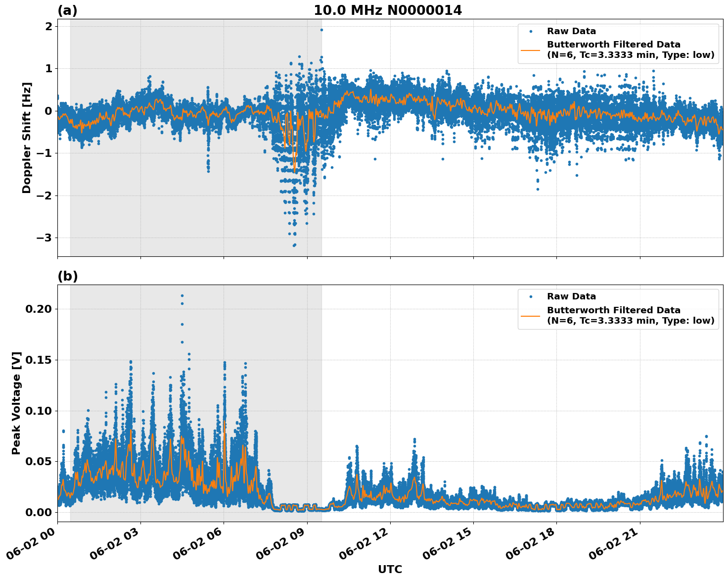The width and height of the screenshot is (728, 580).
Task: Click the orange line sample in the Doppler legend
Action: pos(531,49)
